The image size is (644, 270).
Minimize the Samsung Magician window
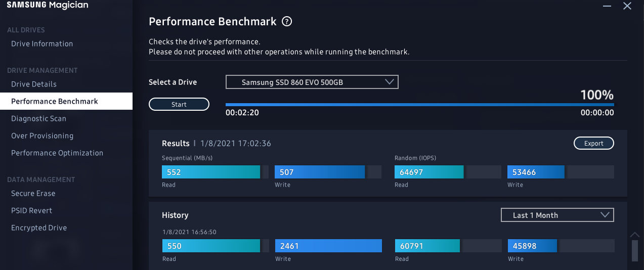point(607,6)
